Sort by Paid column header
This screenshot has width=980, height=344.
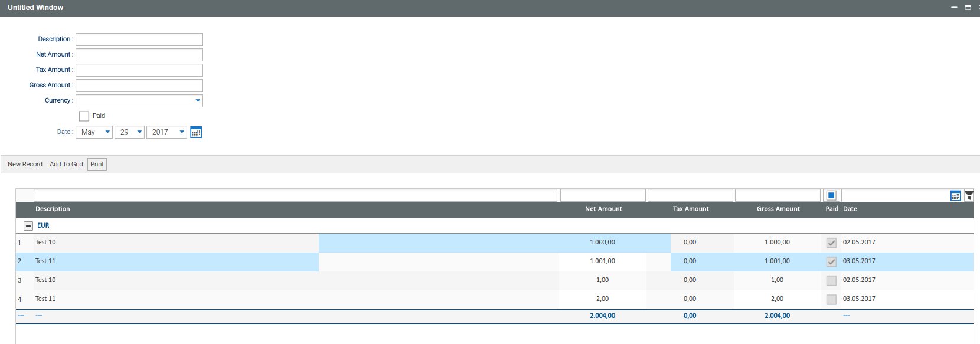click(x=832, y=209)
